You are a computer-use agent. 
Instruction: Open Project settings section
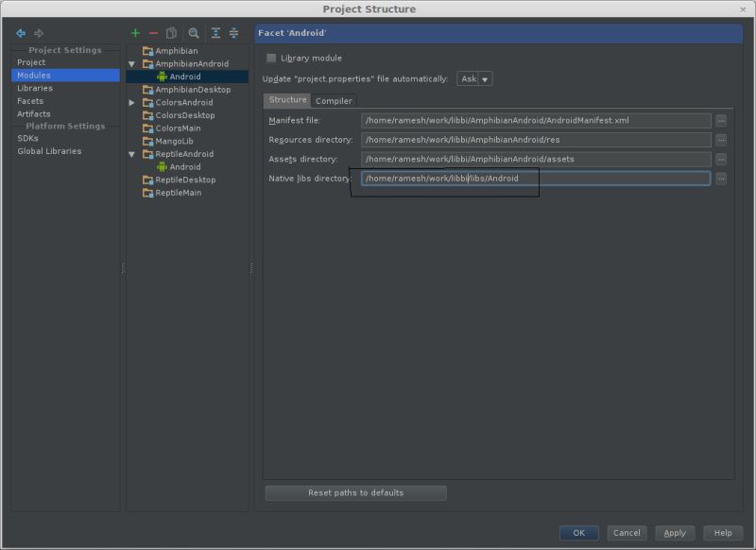coord(31,62)
